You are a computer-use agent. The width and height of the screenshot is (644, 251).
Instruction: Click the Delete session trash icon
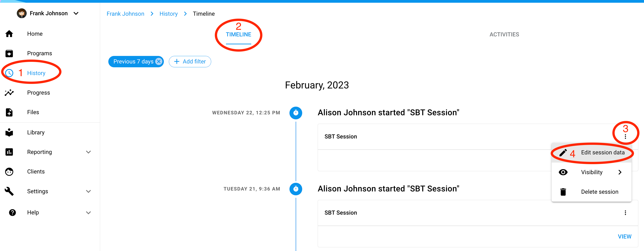click(x=563, y=192)
